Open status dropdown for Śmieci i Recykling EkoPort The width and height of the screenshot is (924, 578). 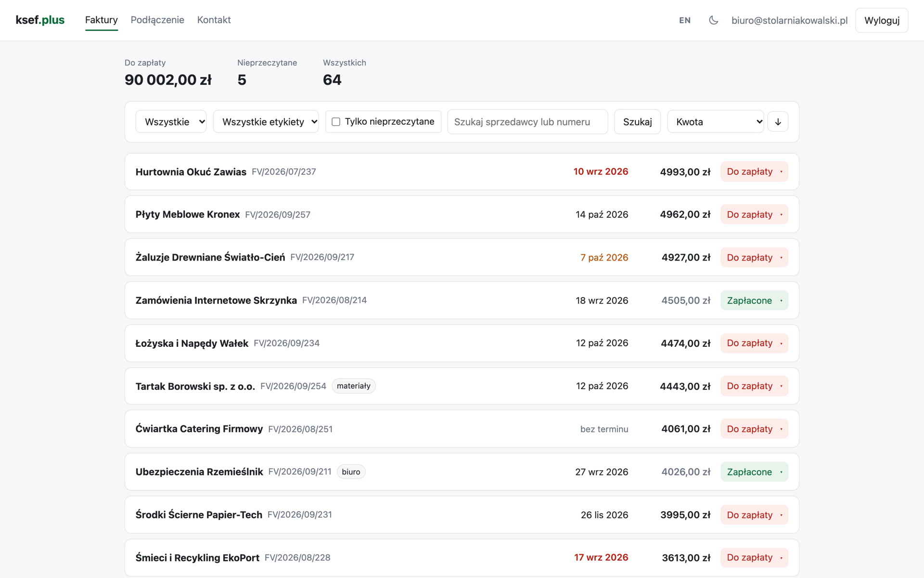[x=754, y=558]
